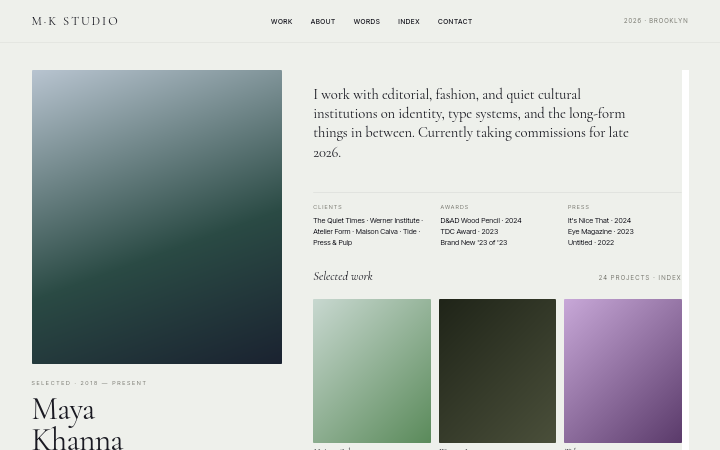
Task: Click SELECTED · 2018 — PRESENT caption
Action: pos(89,383)
